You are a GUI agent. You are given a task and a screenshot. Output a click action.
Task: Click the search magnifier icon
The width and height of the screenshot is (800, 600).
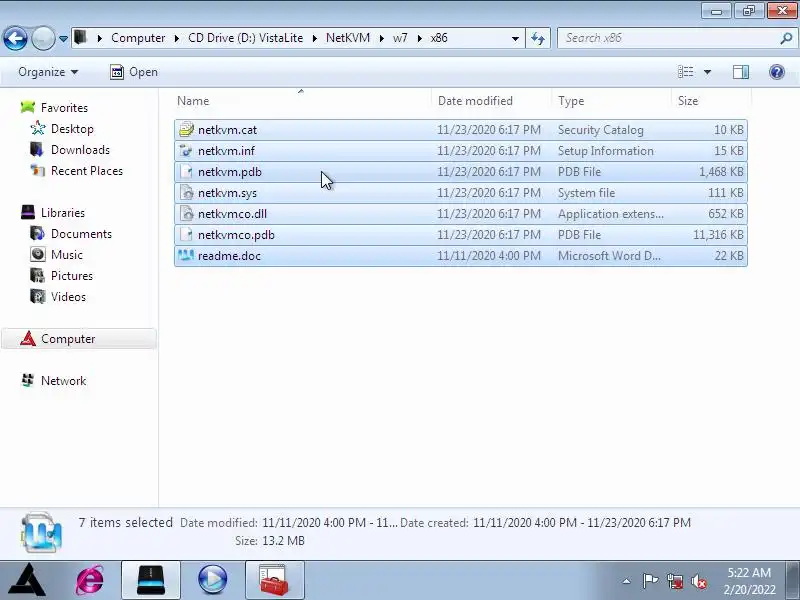click(786, 38)
